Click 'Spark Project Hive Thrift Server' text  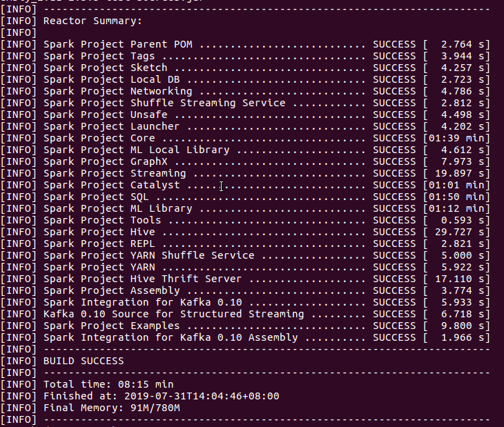pyautogui.click(x=142, y=279)
